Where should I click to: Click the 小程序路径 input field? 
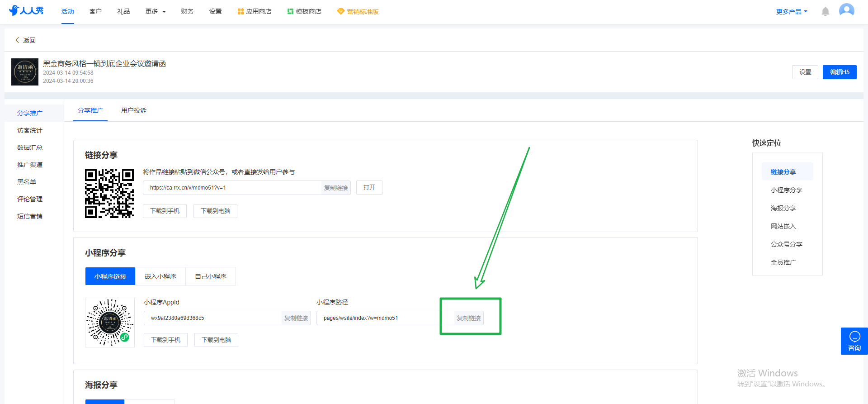pyautogui.click(x=386, y=318)
